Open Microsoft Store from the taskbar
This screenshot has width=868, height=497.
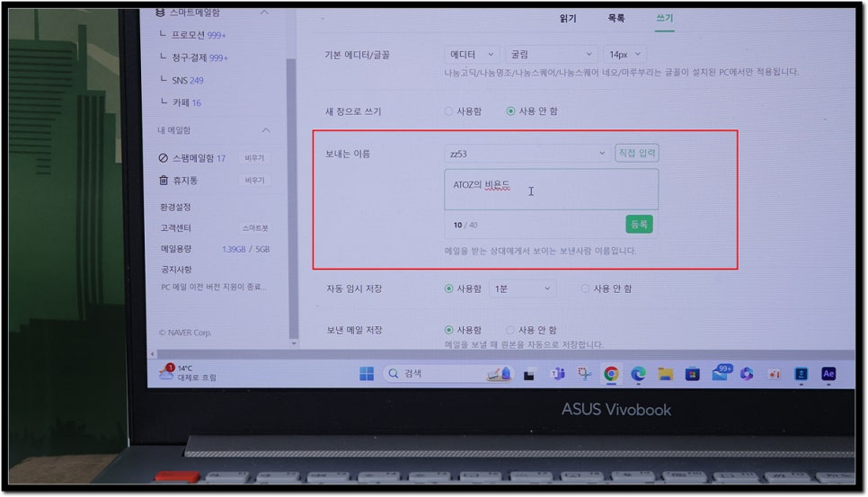click(x=692, y=374)
